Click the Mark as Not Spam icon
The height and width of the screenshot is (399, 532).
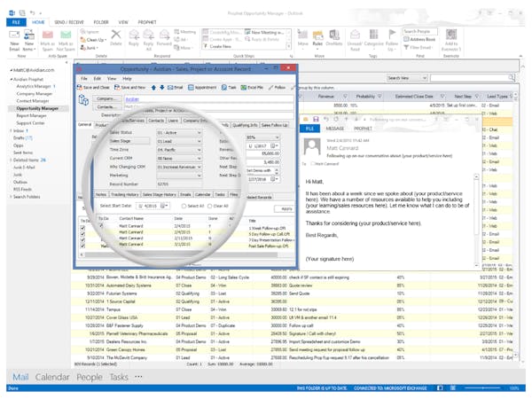[x=66, y=41]
